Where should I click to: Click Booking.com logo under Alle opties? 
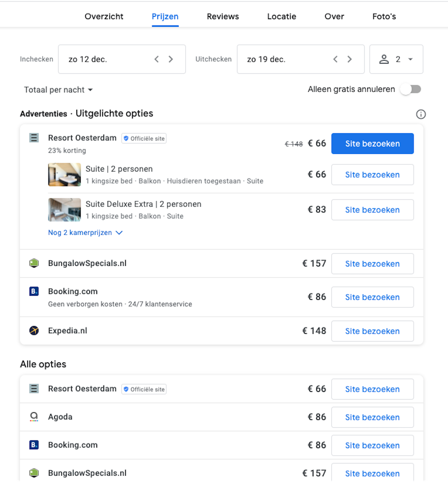(34, 445)
